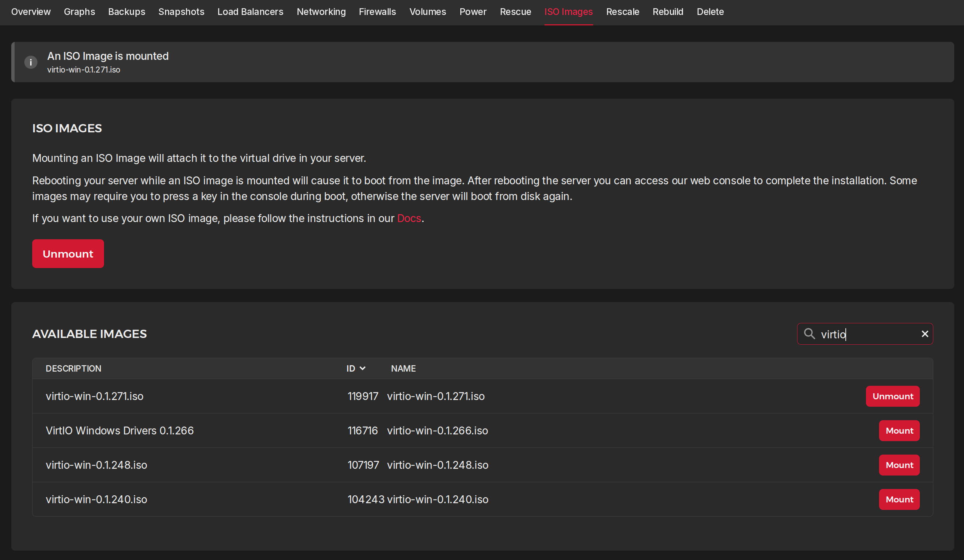
Task: Click the magnifier search icon
Action: (x=809, y=334)
